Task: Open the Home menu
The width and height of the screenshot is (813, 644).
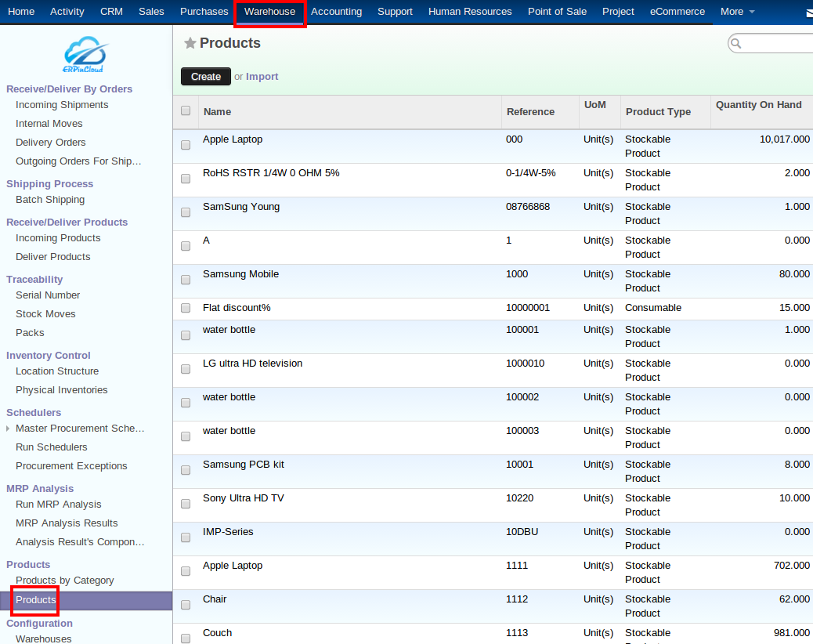Action: click(x=21, y=12)
